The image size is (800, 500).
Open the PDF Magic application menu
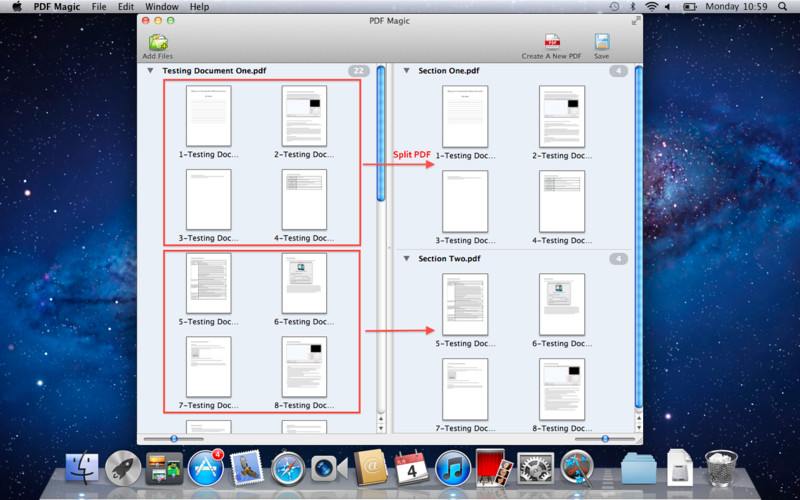click(x=57, y=7)
